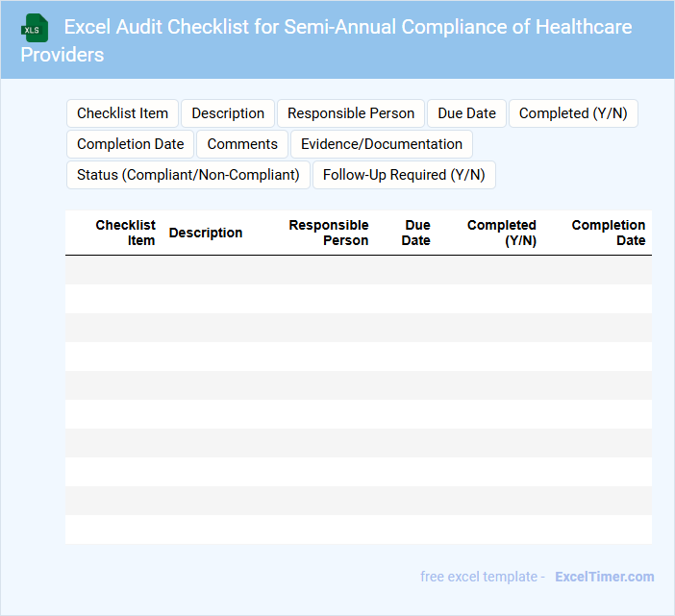Select the Responsible Person column header
The width and height of the screenshot is (675, 616).
(329, 233)
